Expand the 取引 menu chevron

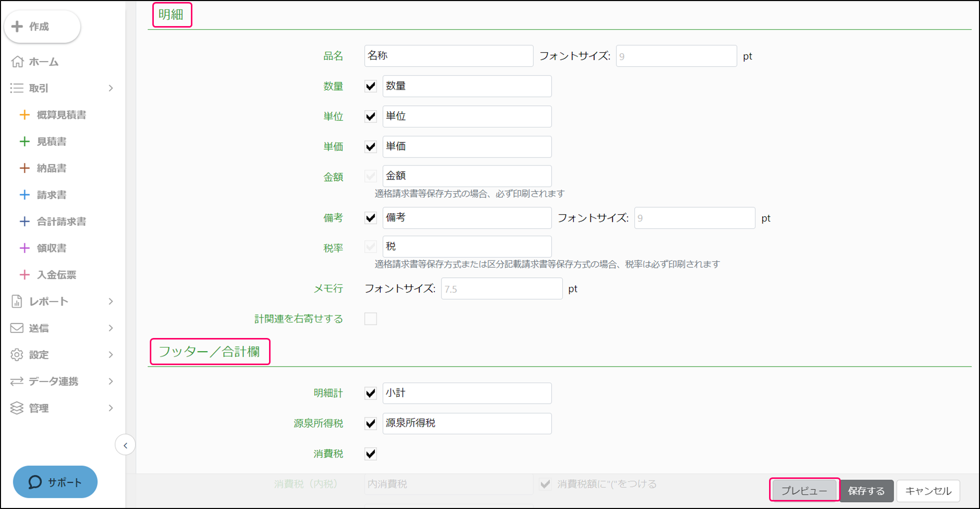(111, 88)
